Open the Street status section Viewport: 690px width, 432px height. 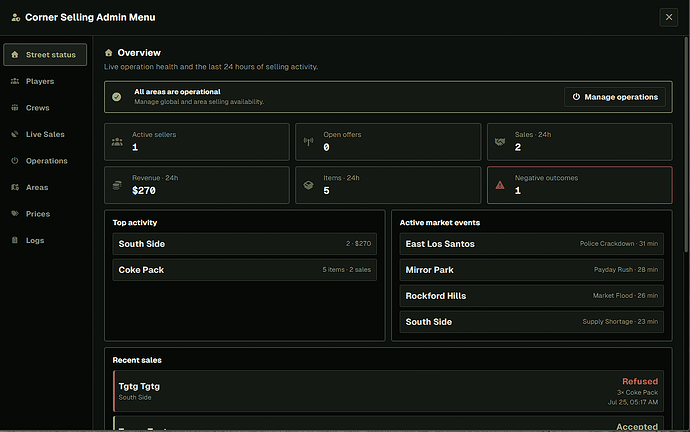click(45, 55)
